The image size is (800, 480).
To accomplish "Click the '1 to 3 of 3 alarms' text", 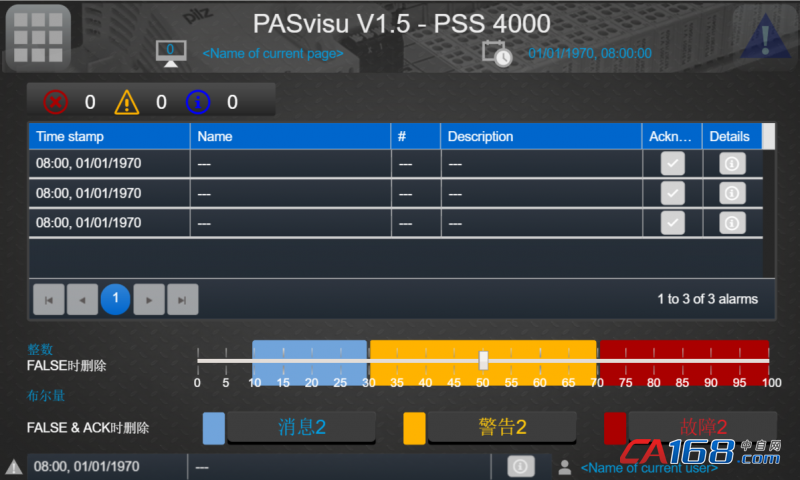I will (x=708, y=299).
